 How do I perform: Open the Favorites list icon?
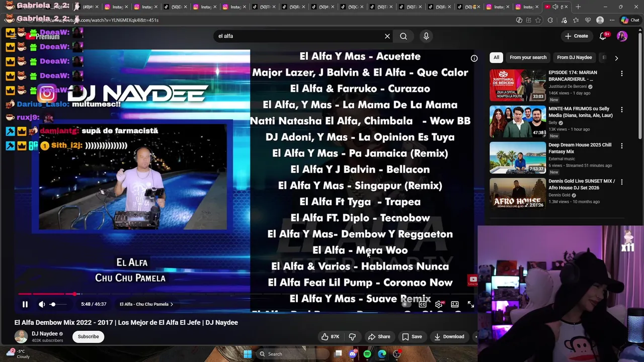click(576, 20)
